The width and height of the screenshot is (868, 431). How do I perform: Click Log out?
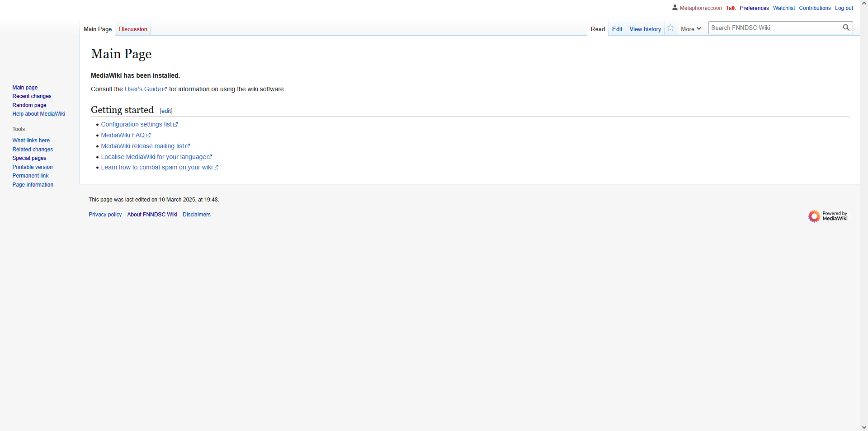tap(844, 8)
